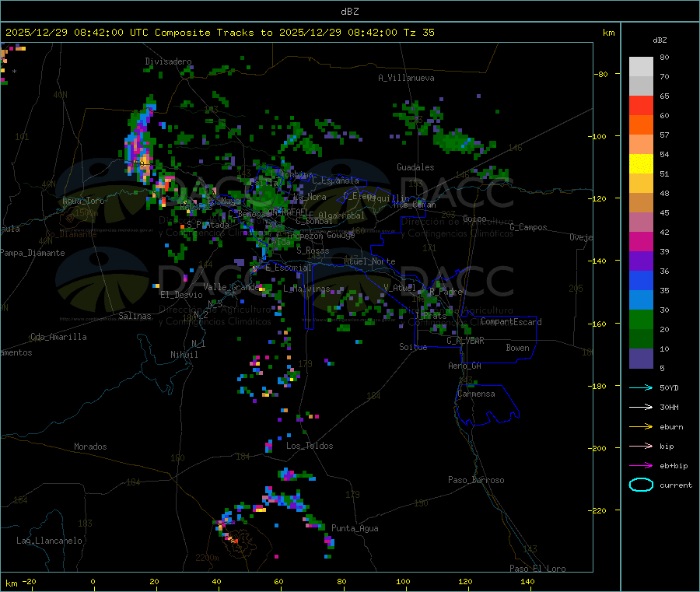Select the yellow 54 dBZ color swatch
700x592 pixels.
click(641, 164)
